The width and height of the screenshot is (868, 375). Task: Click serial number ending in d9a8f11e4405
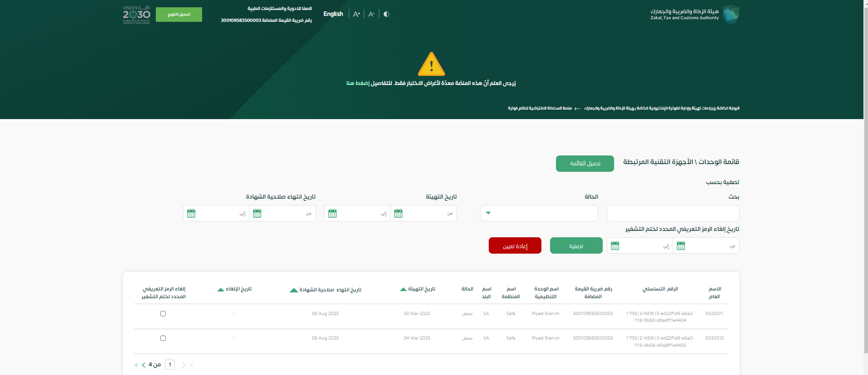[660, 341]
